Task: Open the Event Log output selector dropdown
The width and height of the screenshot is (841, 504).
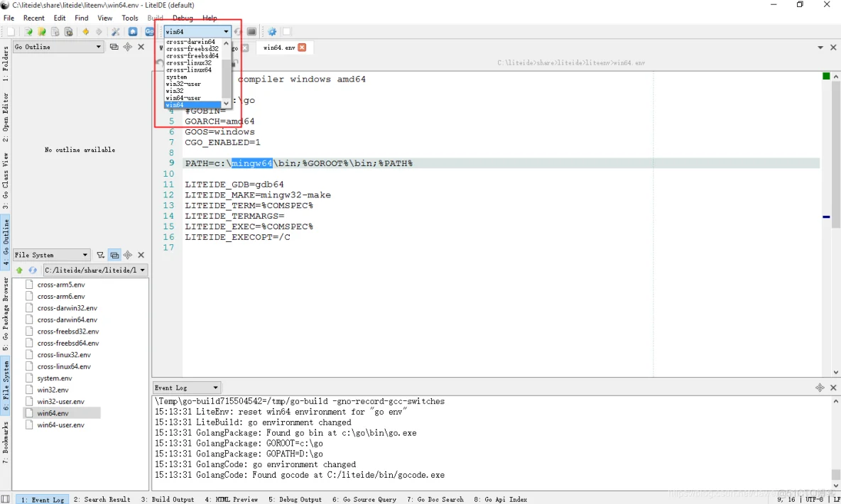Action: 187,387
